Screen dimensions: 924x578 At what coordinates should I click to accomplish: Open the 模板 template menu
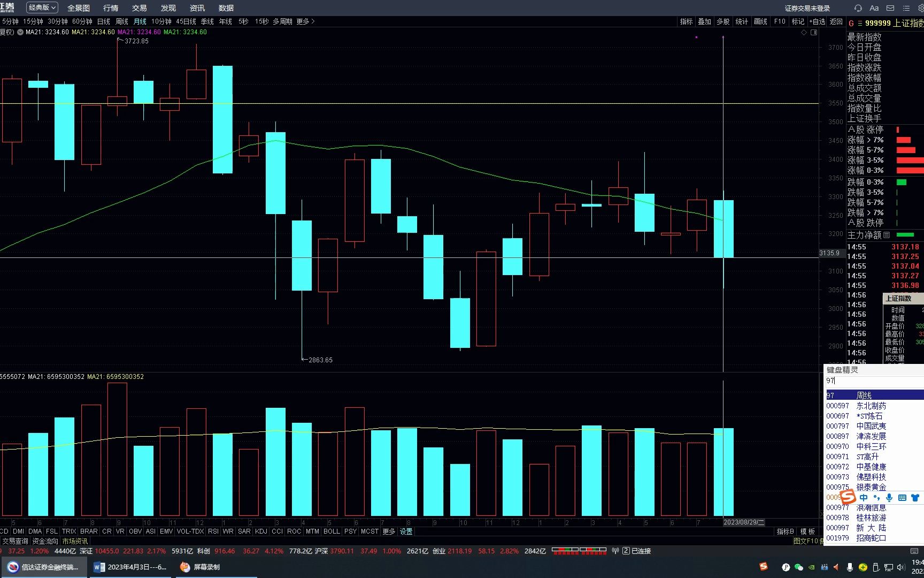coord(807,531)
